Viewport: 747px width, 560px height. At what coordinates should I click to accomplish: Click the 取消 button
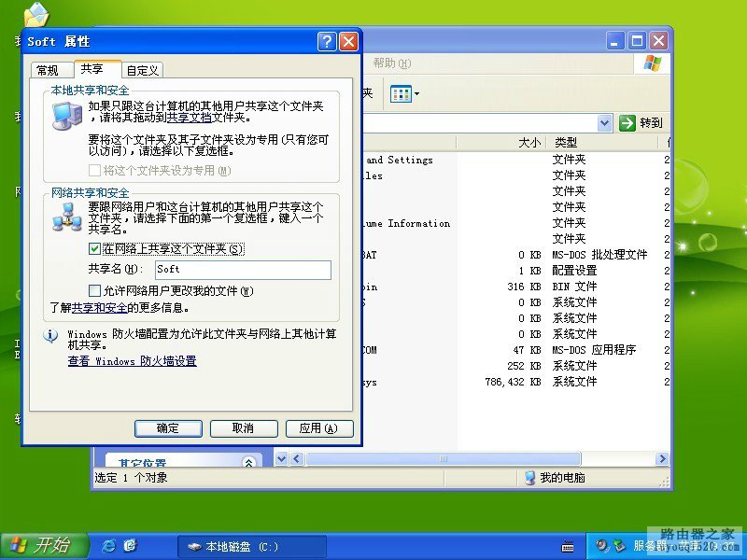tap(244, 428)
